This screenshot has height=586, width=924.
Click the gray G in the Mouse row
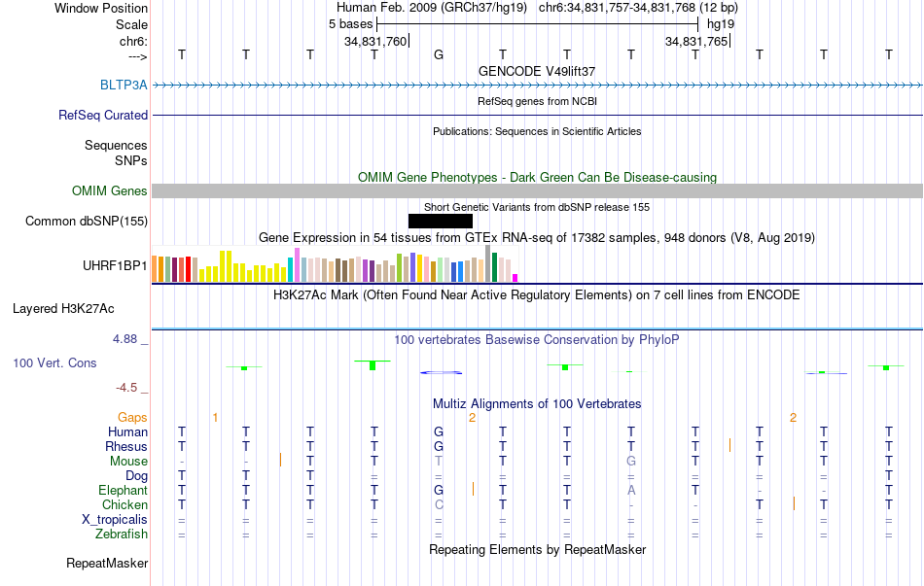(631, 462)
